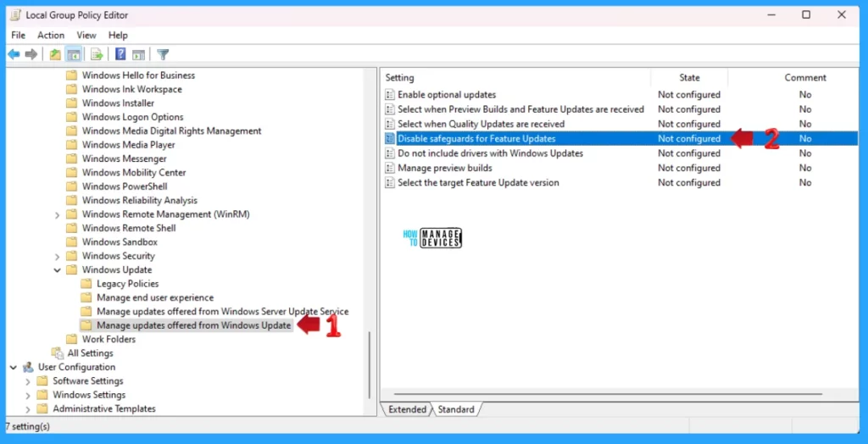Open the Help toolbar icon
Viewport: 868px width, 444px height.
(120, 54)
